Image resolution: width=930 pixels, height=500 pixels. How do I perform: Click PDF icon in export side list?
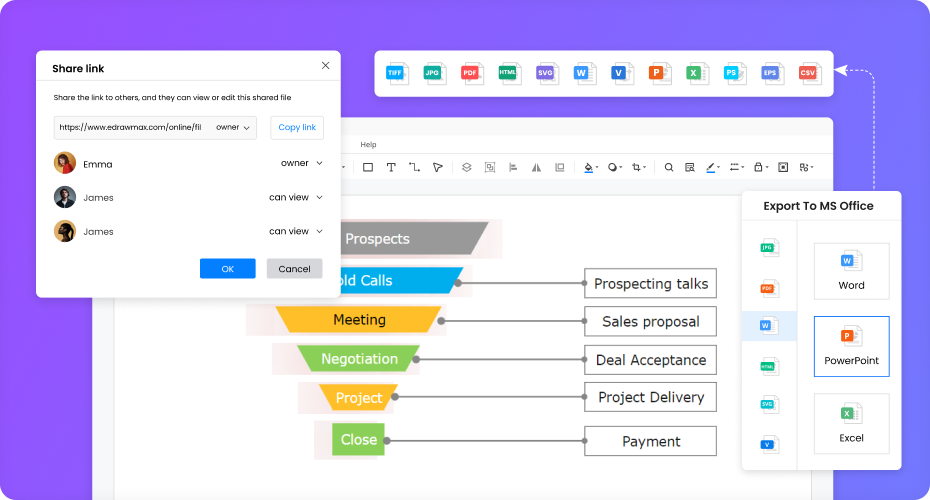click(x=768, y=288)
